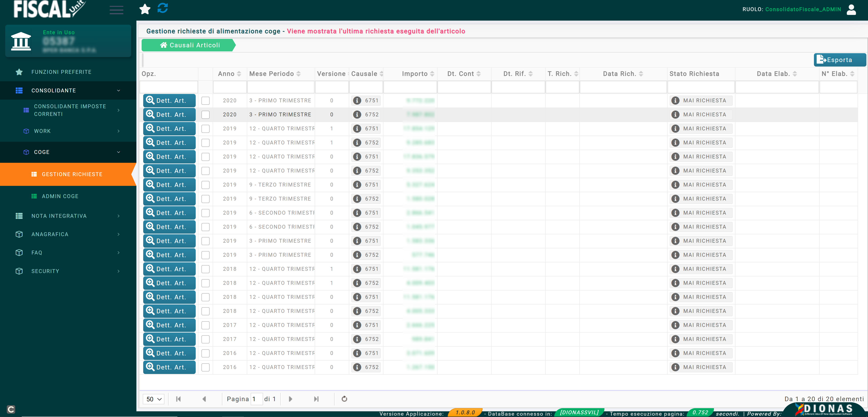868x417 pixels.
Task: Check box for 2019 primo trimestre causale 6751
Action: pos(206,241)
